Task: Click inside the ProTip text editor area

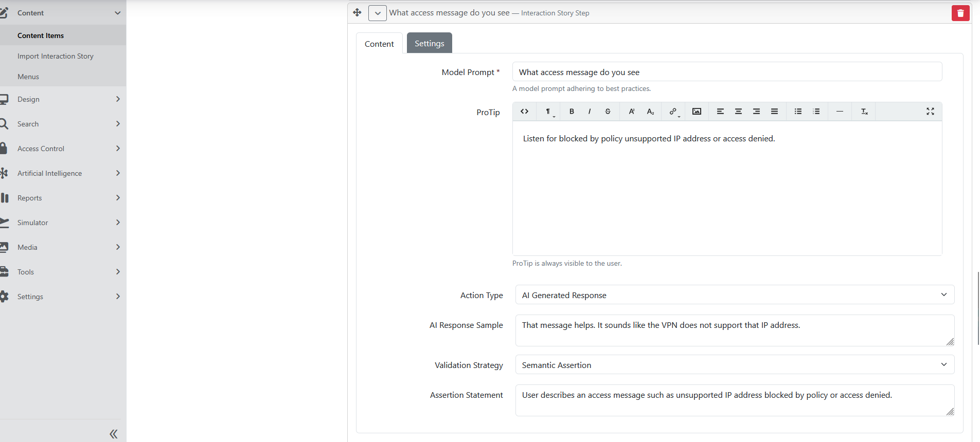Action: click(727, 188)
